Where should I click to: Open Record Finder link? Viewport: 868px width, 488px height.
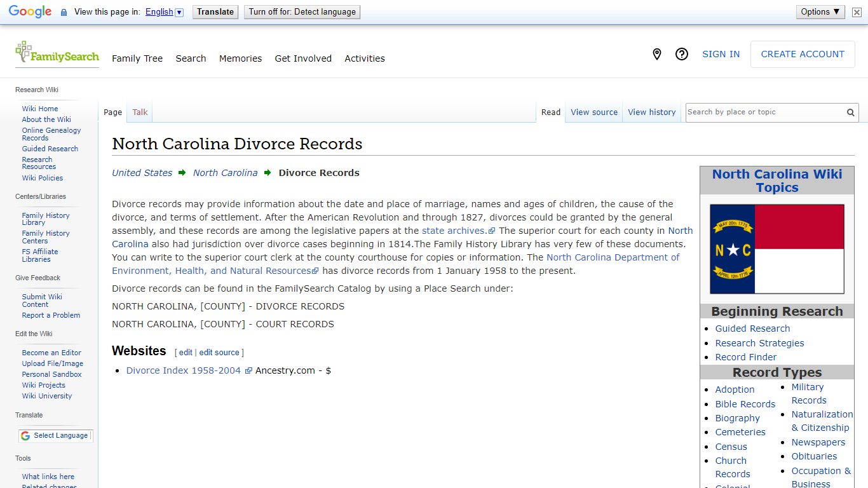click(x=745, y=357)
